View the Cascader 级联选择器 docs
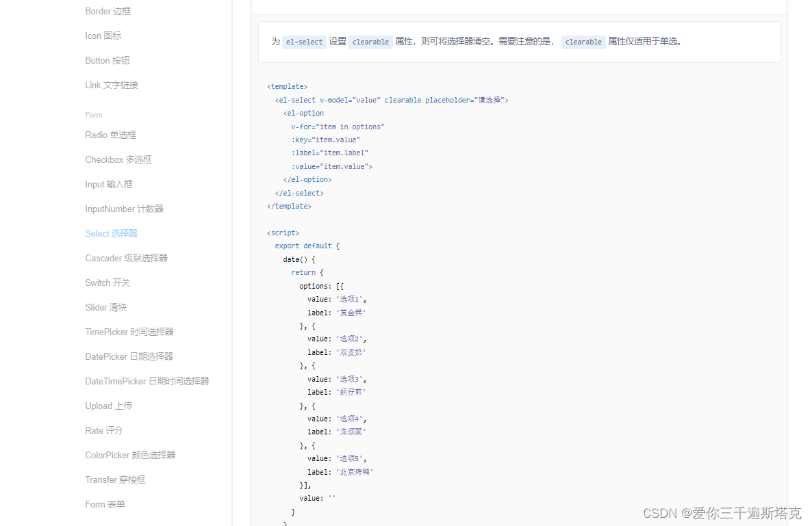 click(126, 258)
